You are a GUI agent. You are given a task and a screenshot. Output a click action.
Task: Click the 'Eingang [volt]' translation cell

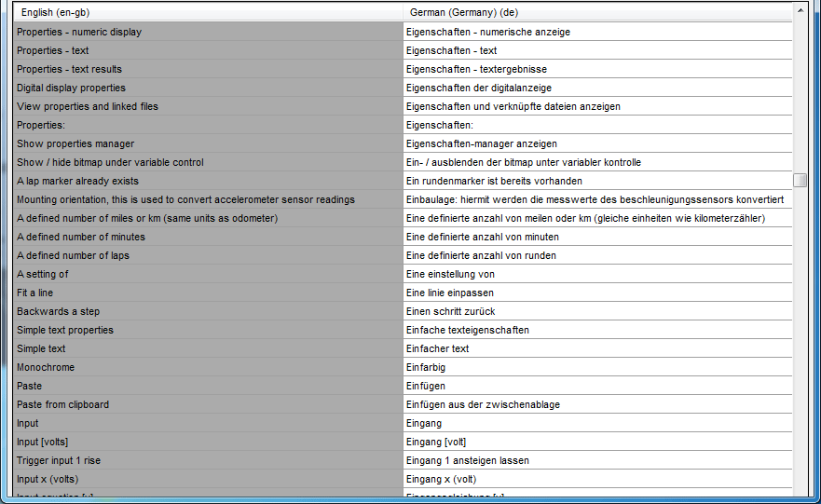[597, 442]
